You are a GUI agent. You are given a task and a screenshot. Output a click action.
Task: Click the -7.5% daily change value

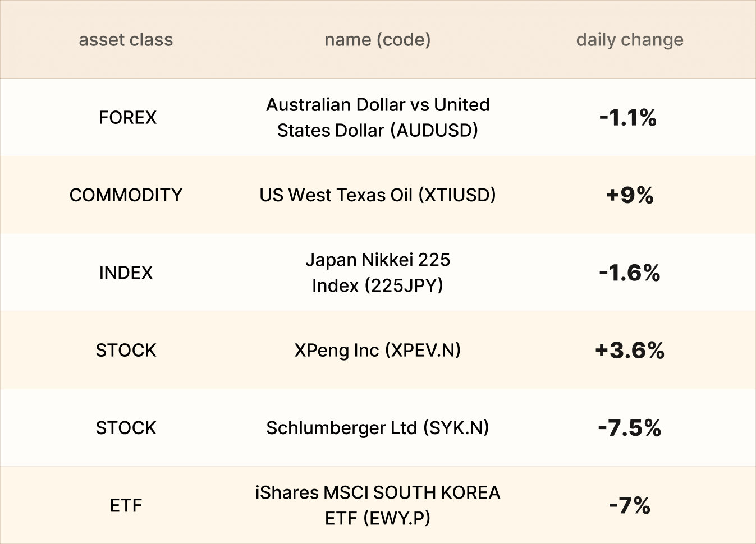coord(630,428)
